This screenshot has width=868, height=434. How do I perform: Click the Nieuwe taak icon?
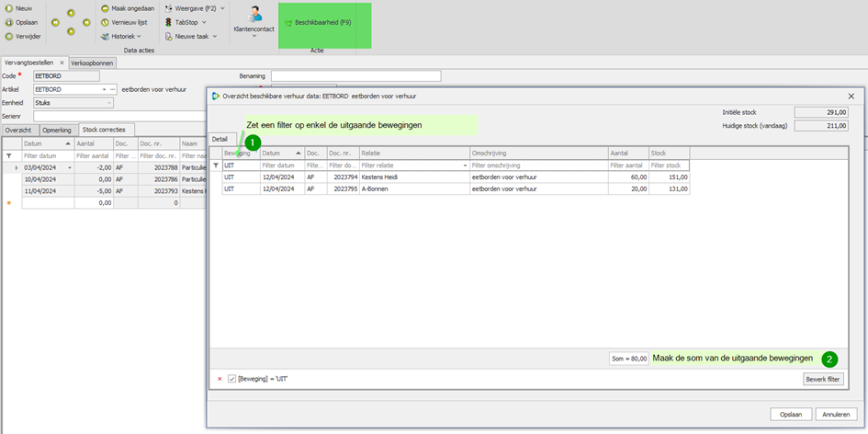[169, 36]
